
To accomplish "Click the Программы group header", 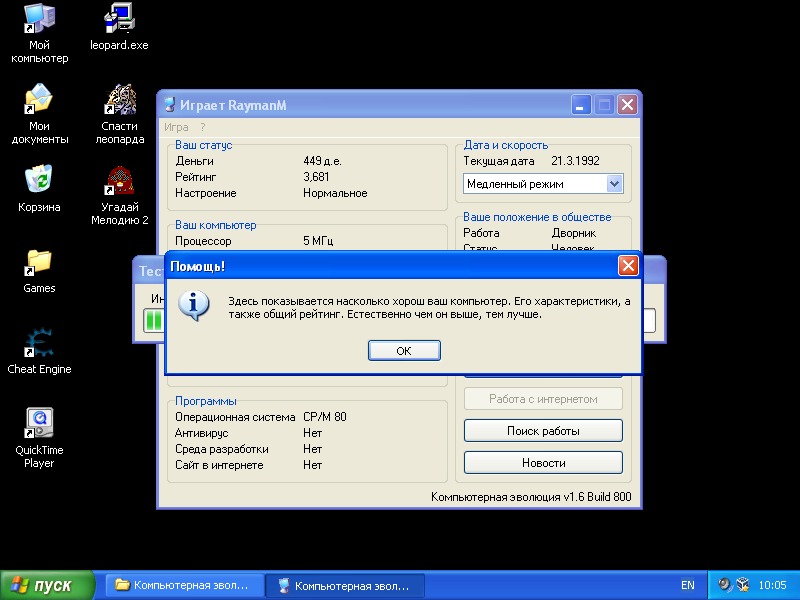I will pos(206,401).
